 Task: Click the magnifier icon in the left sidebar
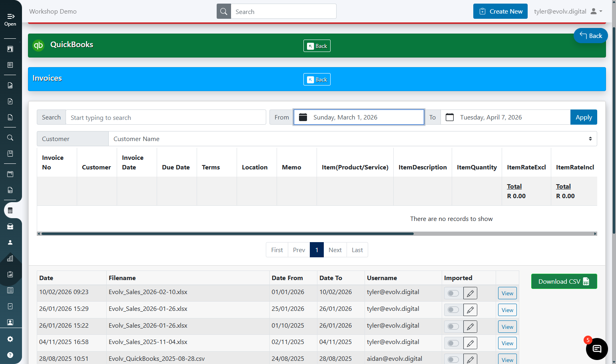[x=10, y=138]
